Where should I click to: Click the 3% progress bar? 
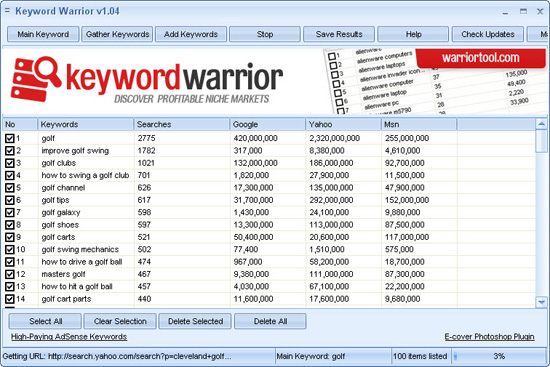click(x=499, y=356)
